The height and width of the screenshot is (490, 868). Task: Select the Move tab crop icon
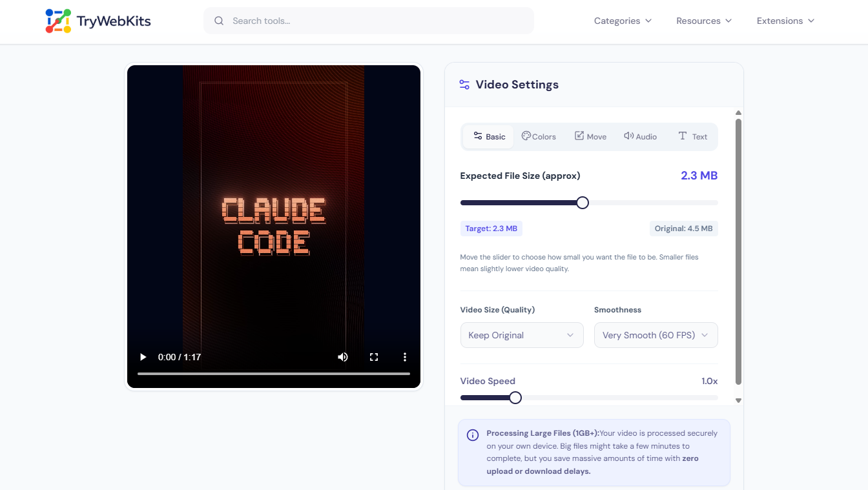579,136
